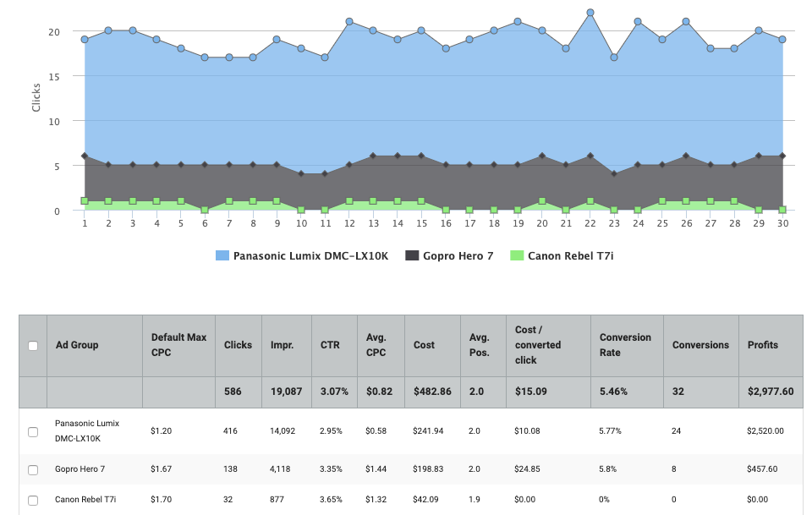
Task: Click the total cost $482.86
Action: tap(432, 392)
